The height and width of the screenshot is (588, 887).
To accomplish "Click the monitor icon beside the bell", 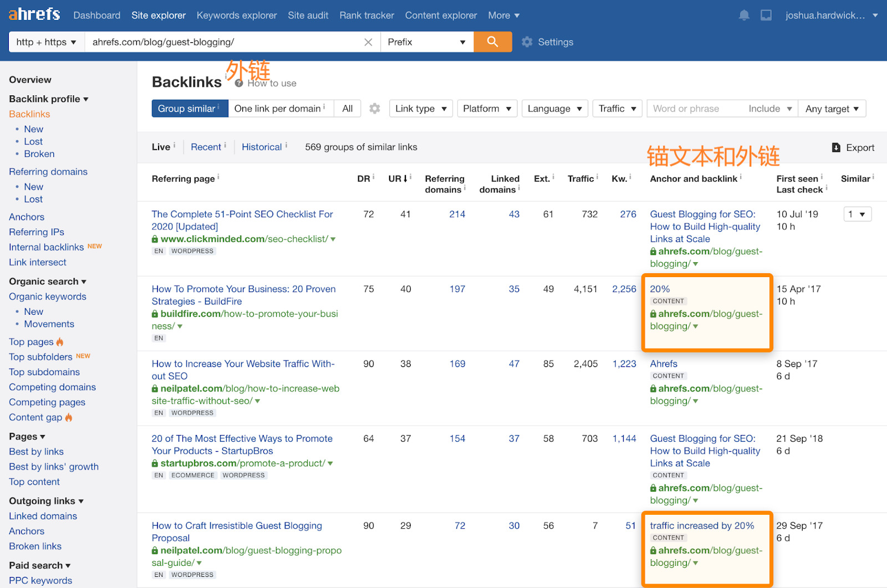I will coord(766,16).
